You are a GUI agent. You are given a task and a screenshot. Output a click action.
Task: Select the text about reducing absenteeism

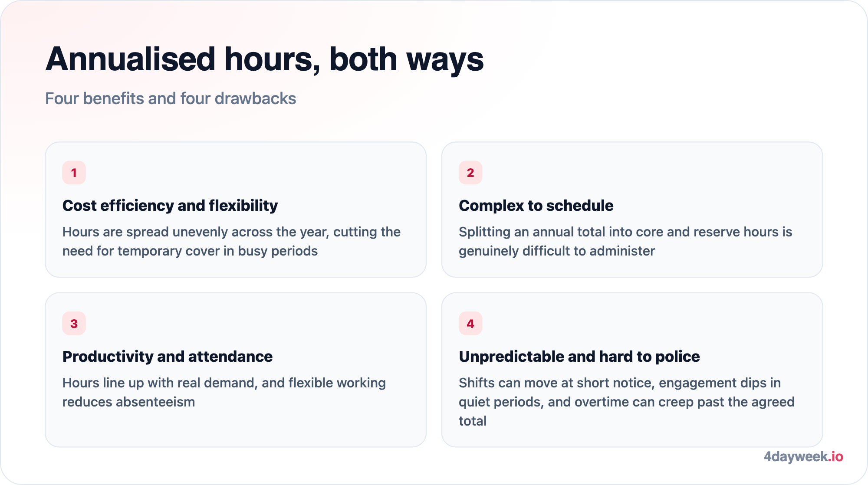point(224,392)
